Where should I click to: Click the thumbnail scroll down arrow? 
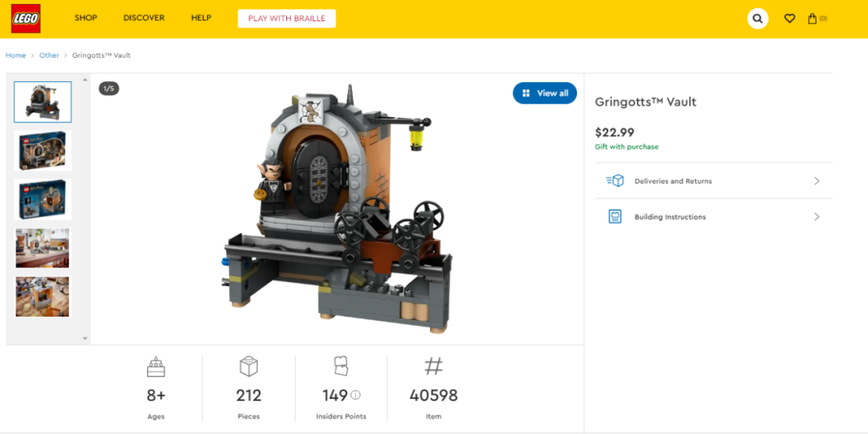[x=85, y=338]
